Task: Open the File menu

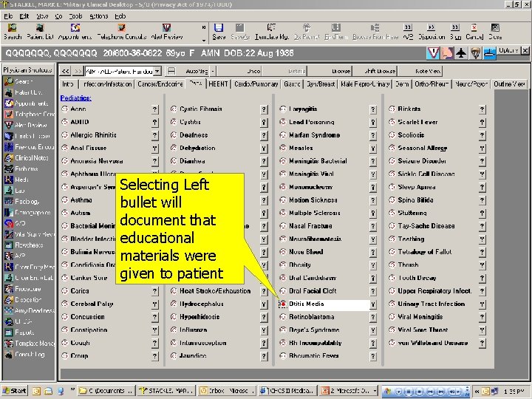Action: (8, 16)
